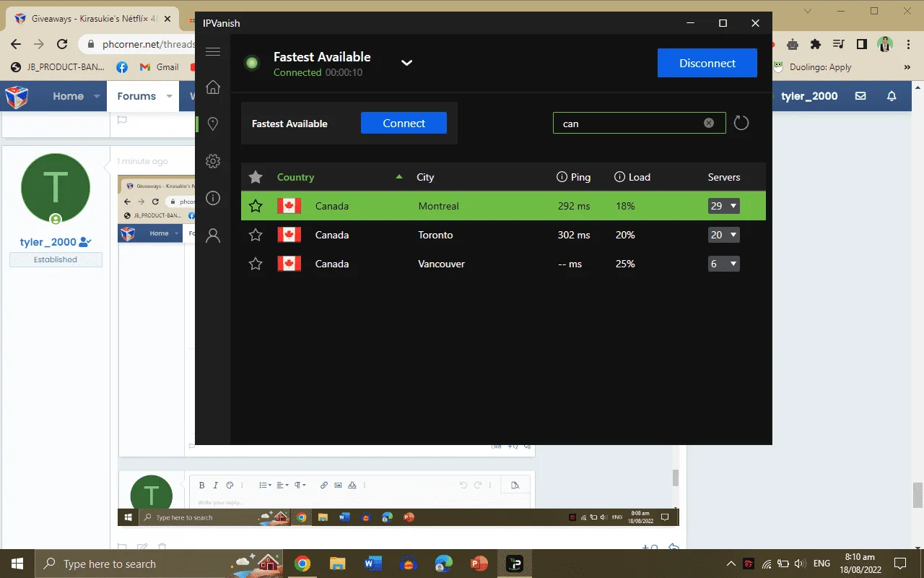Open the Facebook bookmark icon

pos(122,67)
